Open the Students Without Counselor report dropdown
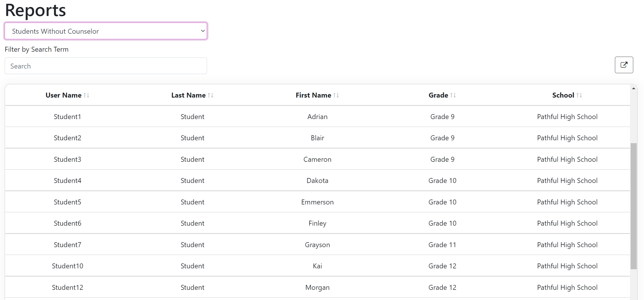Viewport: 644px width, 300px height. tap(106, 31)
